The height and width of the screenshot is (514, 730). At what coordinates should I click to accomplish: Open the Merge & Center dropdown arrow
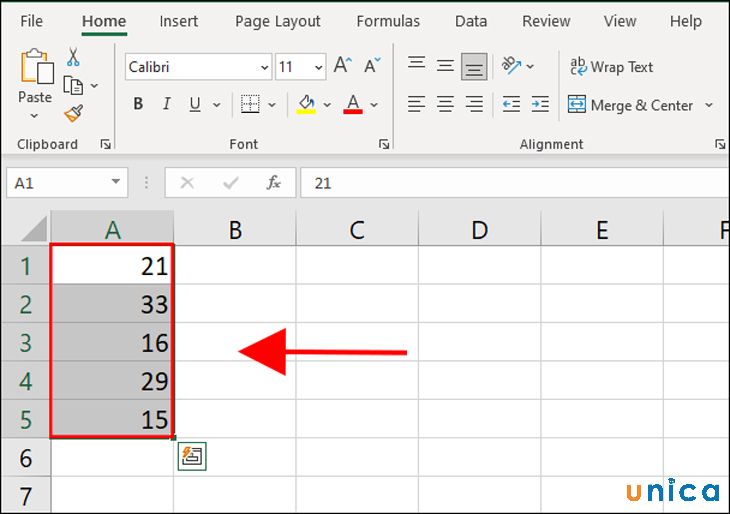point(709,105)
